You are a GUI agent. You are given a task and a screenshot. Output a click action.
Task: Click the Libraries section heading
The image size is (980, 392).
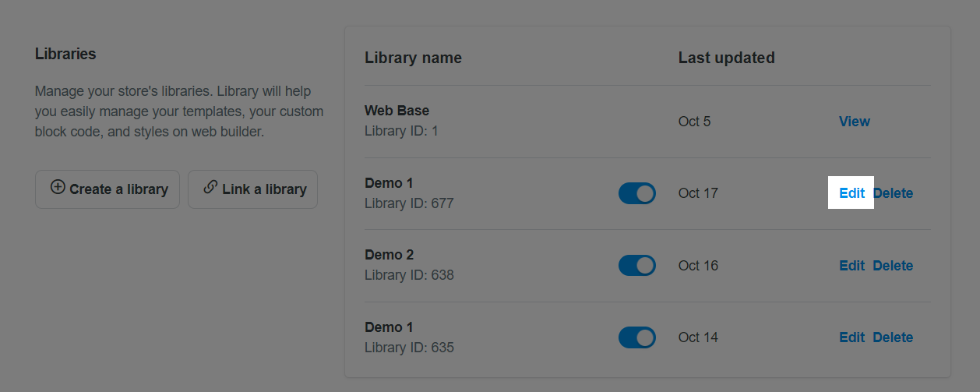coord(65,55)
